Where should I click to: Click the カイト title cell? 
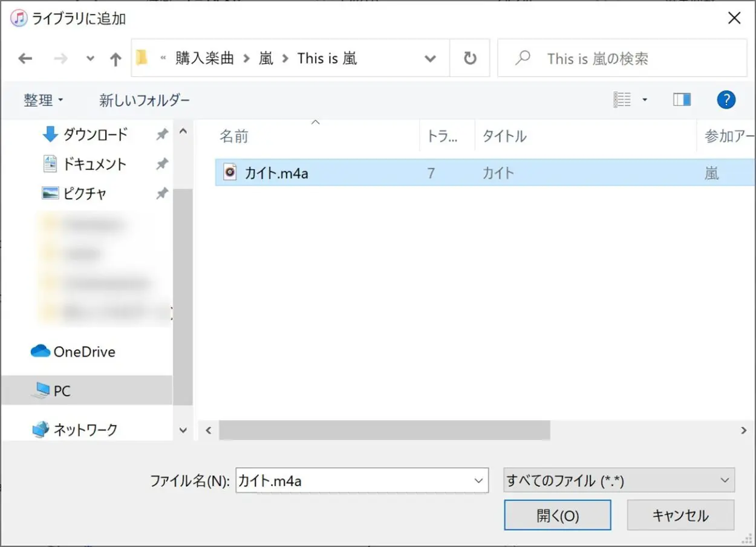click(498, 173)
